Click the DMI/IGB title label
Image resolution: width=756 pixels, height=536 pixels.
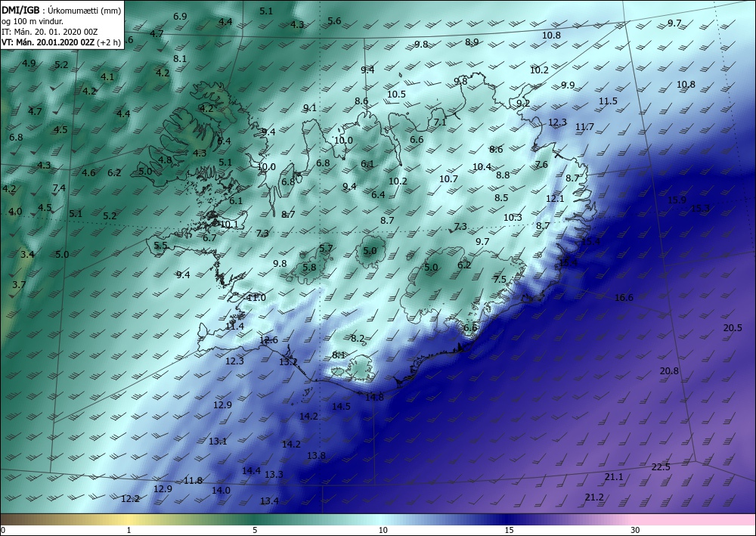point(20,9)
